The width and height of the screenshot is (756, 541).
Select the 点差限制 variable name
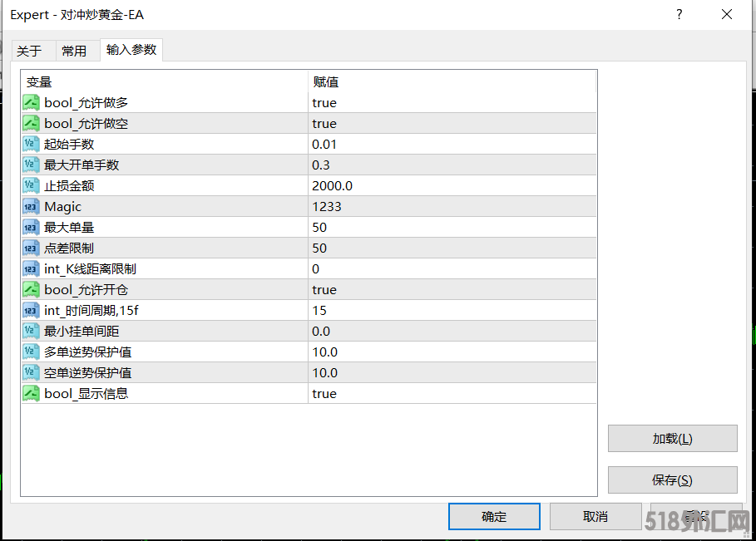click(x=69, y=248)
